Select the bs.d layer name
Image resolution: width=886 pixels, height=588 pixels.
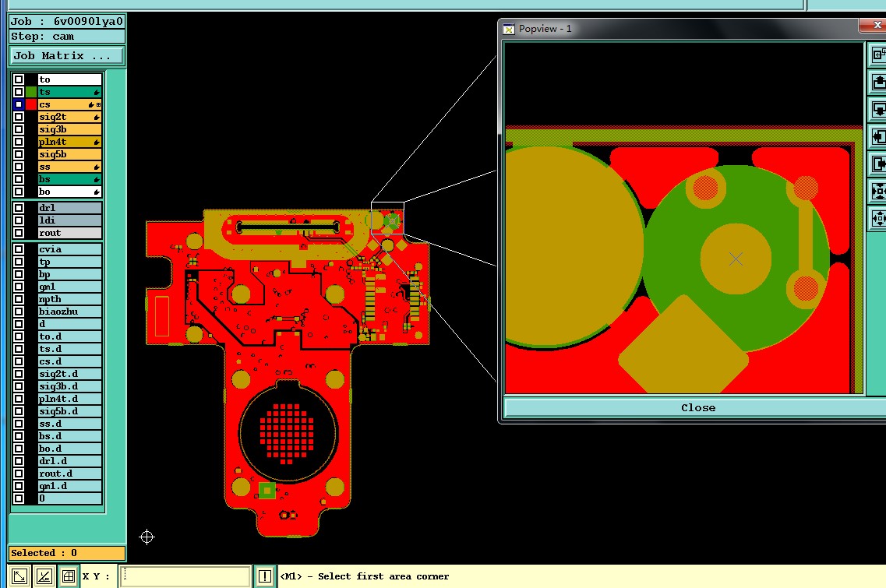70,435
